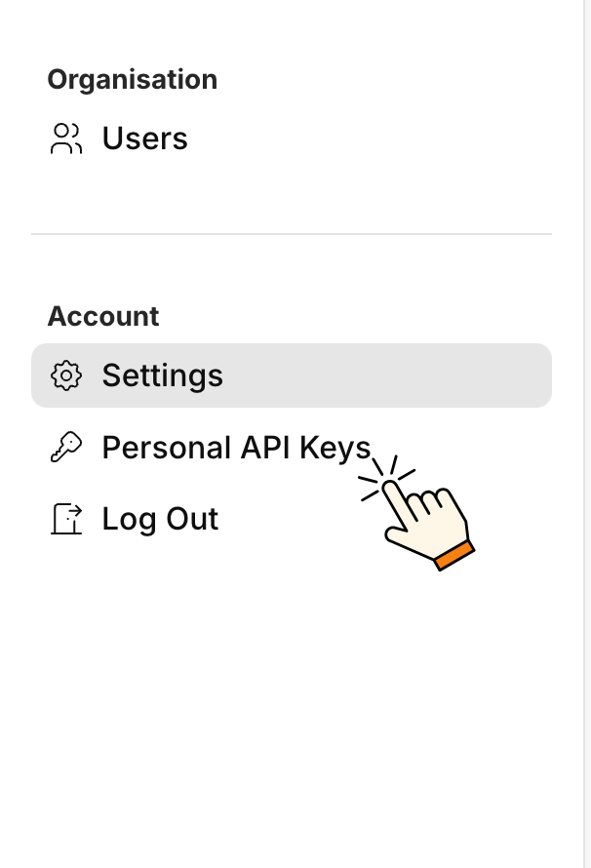Screen dimensions: 591x868
Task: Select the Settings gear icon
Action: (66, 375)
